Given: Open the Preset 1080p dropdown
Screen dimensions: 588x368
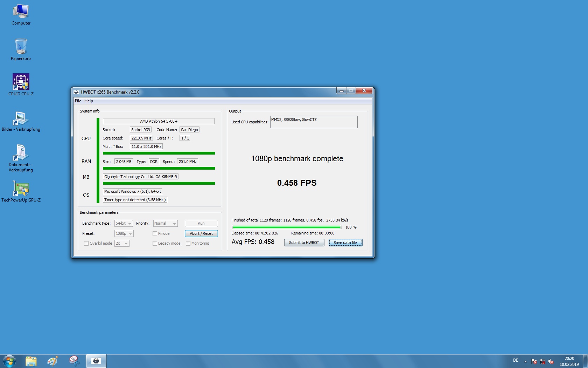Looking at the screenshot, I should pyautogui.click(x=124, y=234).
